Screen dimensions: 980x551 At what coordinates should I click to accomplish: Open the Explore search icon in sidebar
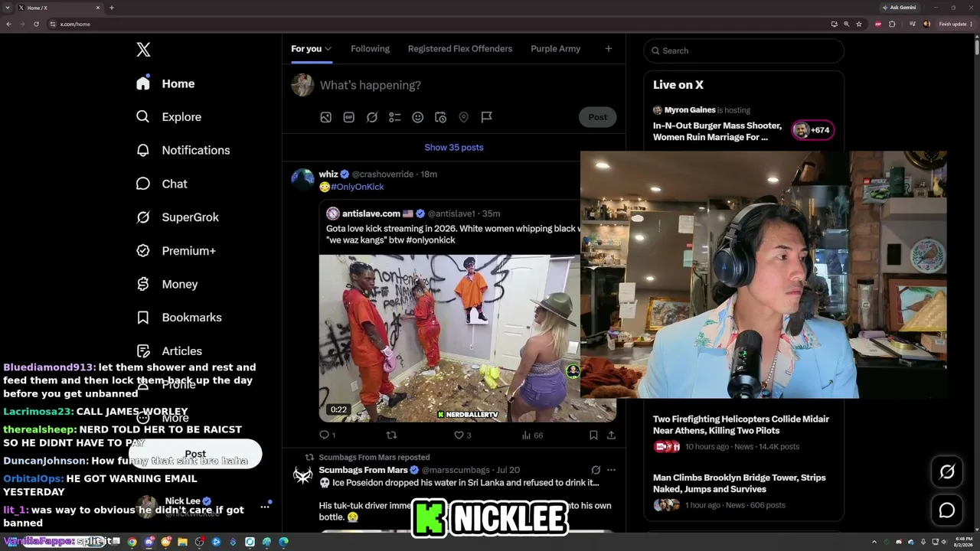pyautogui.click(x=143, y=117)
